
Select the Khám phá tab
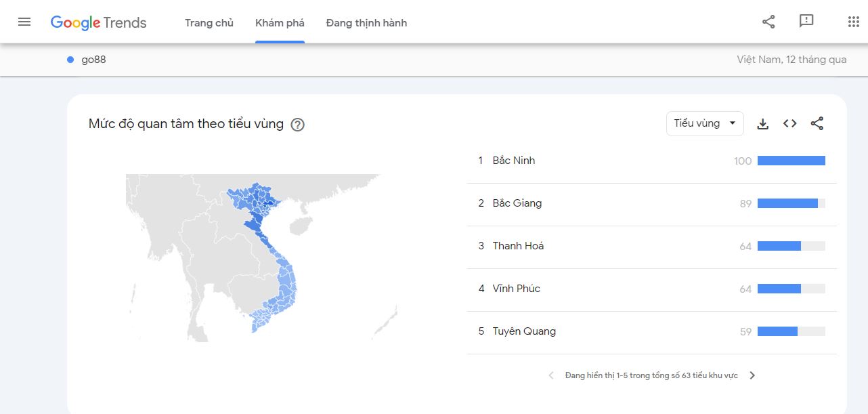[x=280, y=23]
